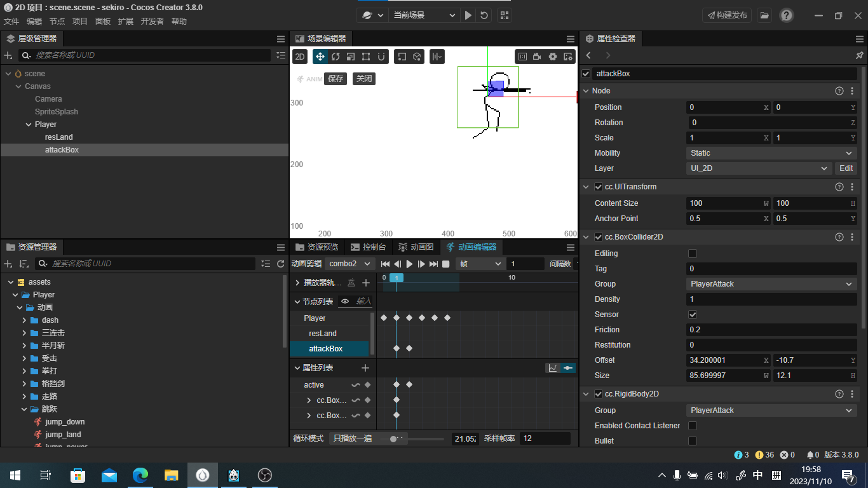Toggle the attackBox node active checkbox

[x=586, y=74]
